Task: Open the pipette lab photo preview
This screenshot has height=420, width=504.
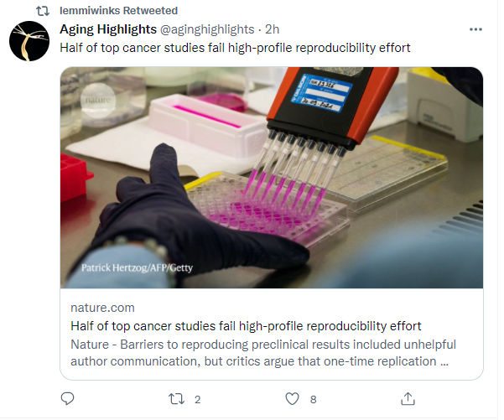Action: [271, 178]
